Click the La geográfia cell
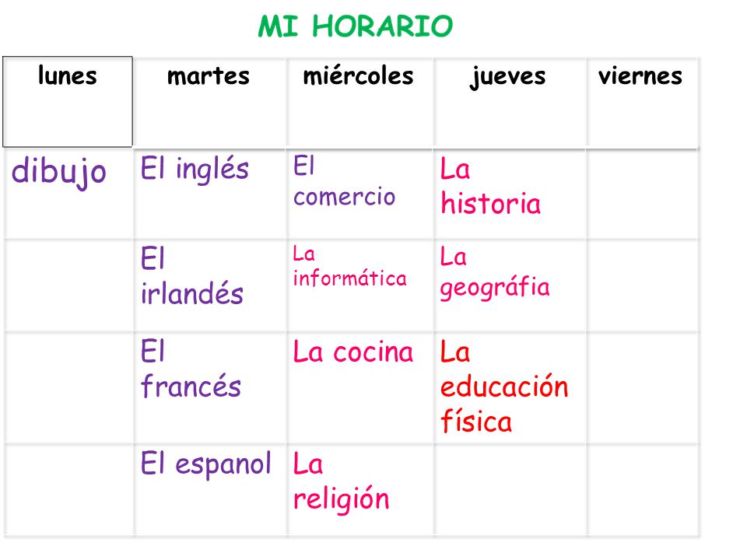This screenshot has height=560, width=747. 510,285
